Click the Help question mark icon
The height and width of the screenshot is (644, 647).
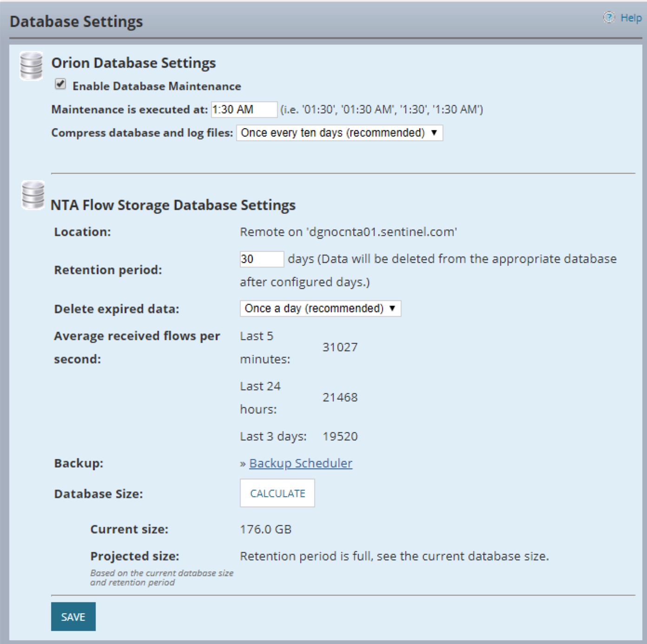[x=609, y=18]
